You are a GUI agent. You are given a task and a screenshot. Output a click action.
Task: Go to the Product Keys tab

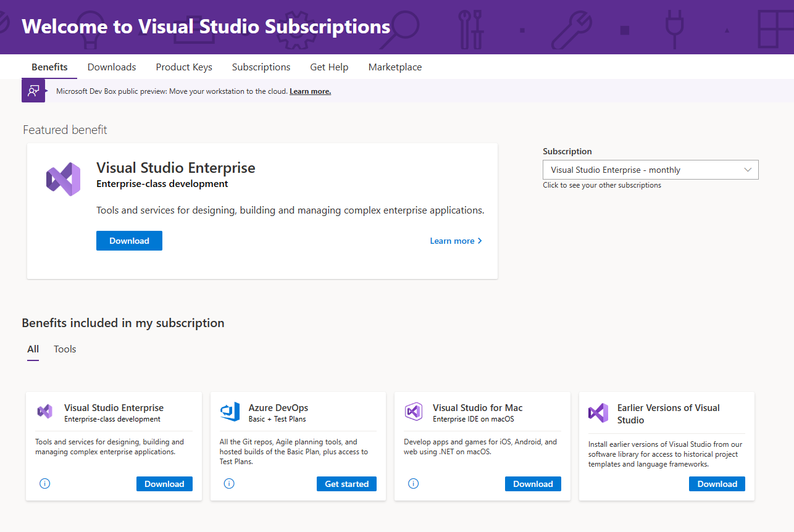tap(184, 67)
